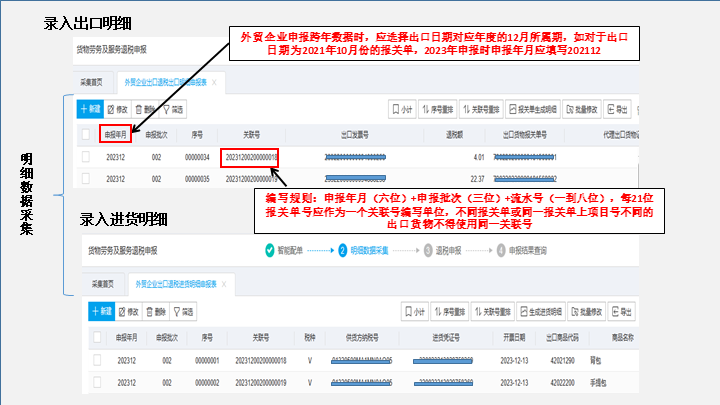
Task: Click 导出 export button in export detail toolbar
Action: [617, 109]
